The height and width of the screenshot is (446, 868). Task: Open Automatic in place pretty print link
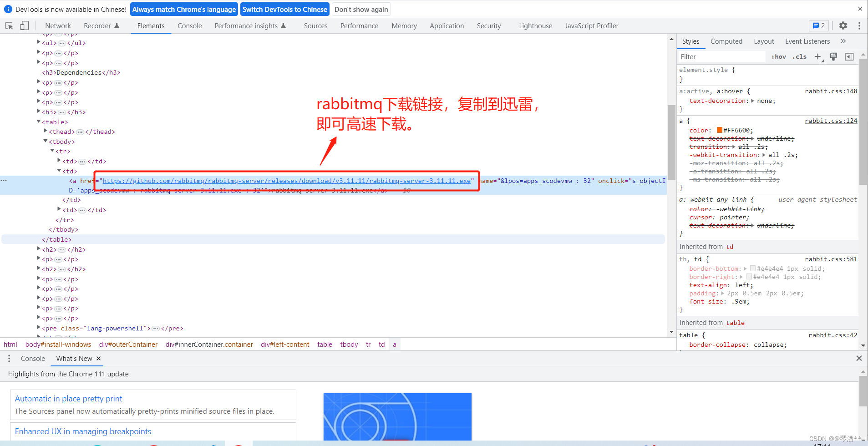[x=68, y=399]
